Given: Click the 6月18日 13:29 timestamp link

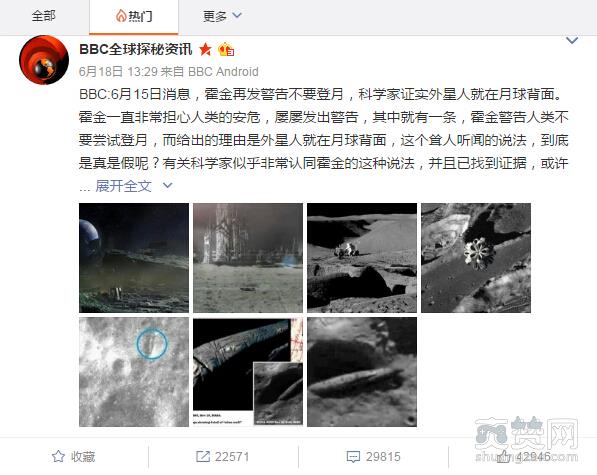Looking at the screenshot, I should tap(118, 72).
